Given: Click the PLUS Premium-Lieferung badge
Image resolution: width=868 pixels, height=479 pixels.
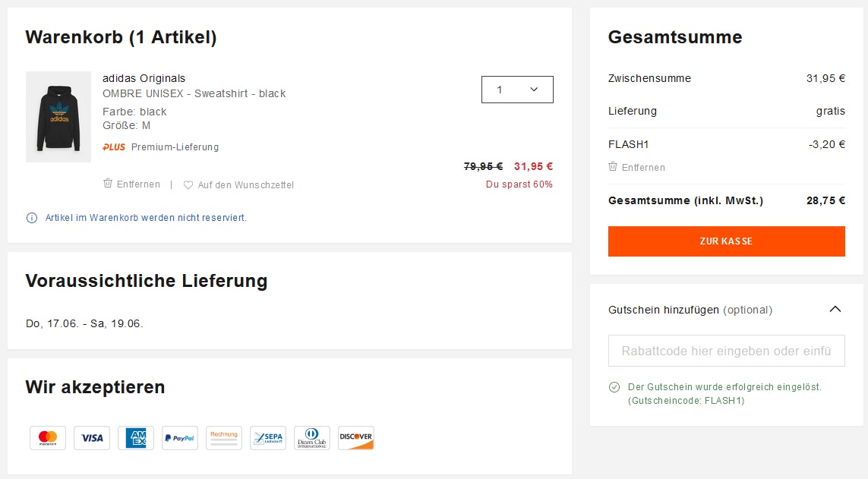Looking at the screenshot, I should (x=161, y=147).
